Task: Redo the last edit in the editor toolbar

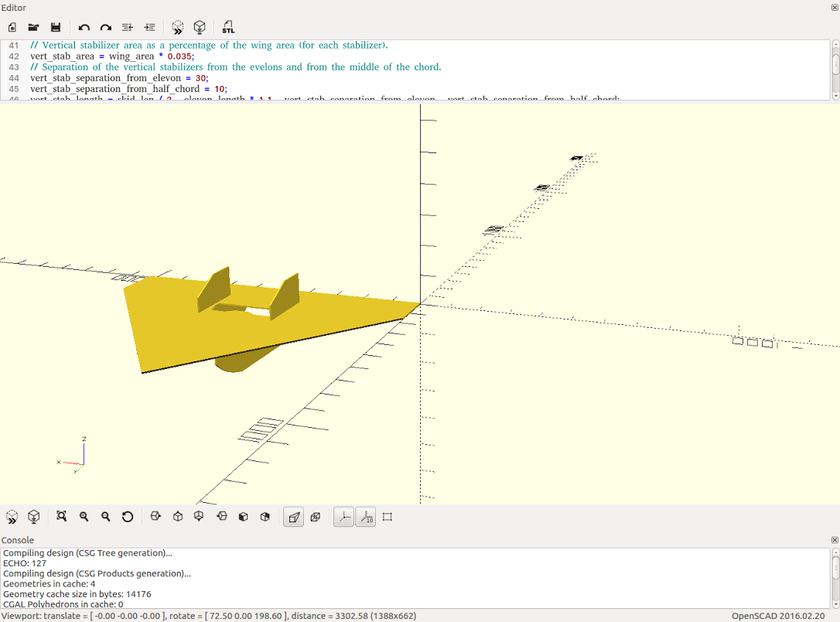Action: [x=106, y=27]
